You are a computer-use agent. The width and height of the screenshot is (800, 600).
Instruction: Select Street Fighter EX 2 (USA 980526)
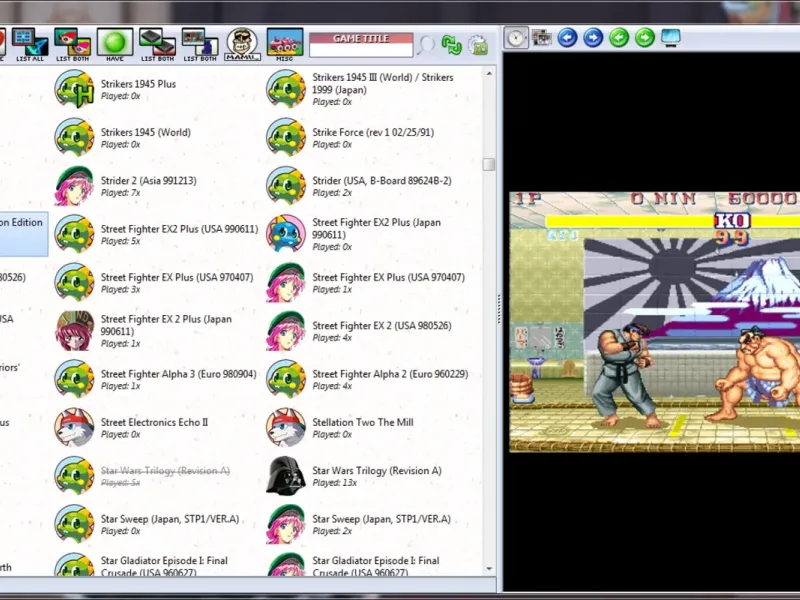pos(382,326)
